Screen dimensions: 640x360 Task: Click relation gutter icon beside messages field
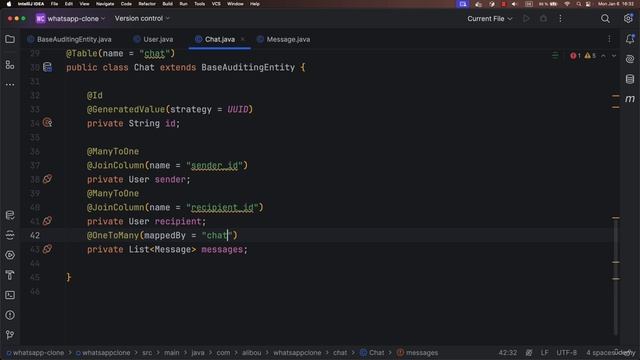pos(47,249)
